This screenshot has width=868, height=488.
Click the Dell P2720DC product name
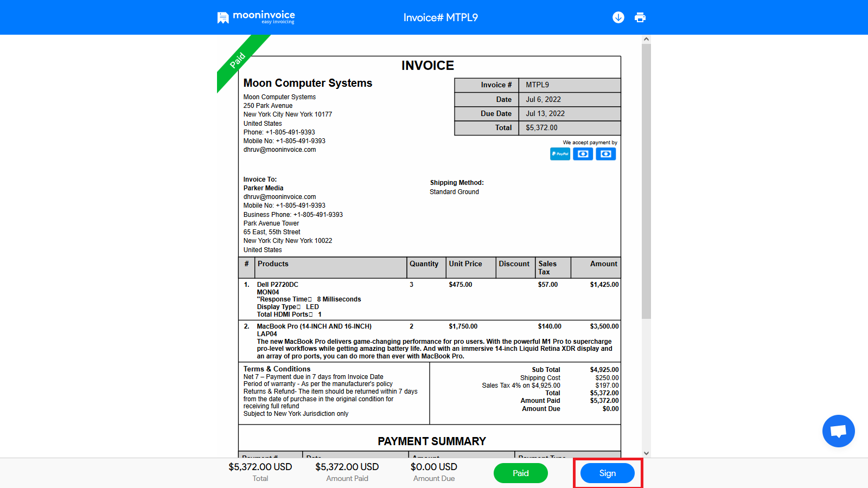click(x=277, y=285)
